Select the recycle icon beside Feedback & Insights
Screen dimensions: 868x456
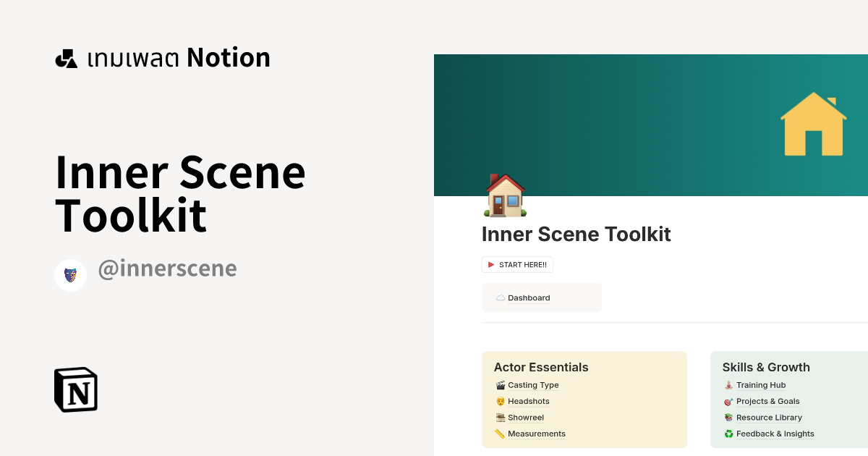tap(728, 434)
